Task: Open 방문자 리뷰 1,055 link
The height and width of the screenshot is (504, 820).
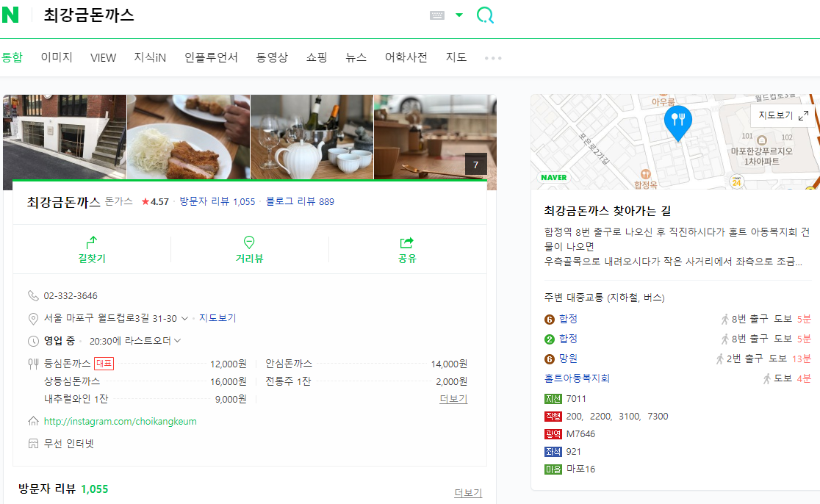Action: (x=217, y=202)
